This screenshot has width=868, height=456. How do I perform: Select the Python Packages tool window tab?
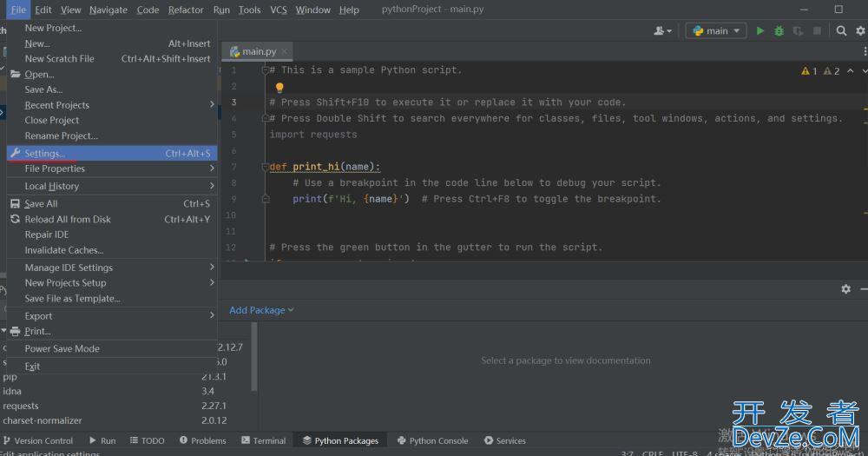pyautogui.click(x=340, y=440)
